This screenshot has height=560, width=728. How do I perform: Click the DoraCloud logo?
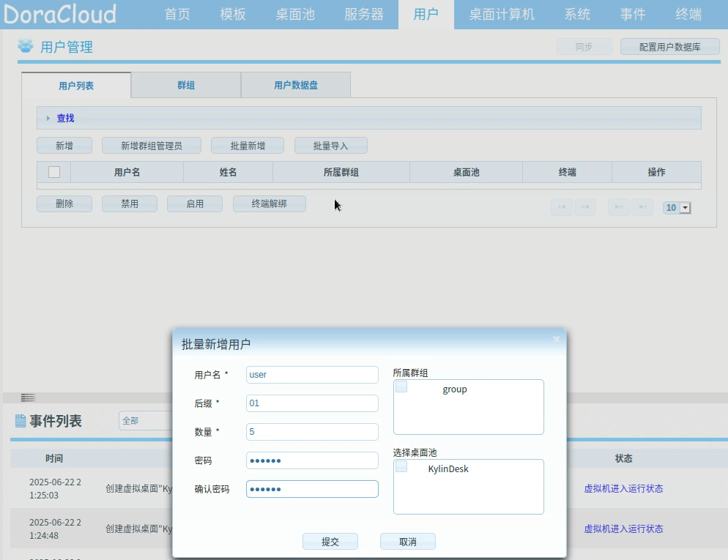[x=59, y=14]
